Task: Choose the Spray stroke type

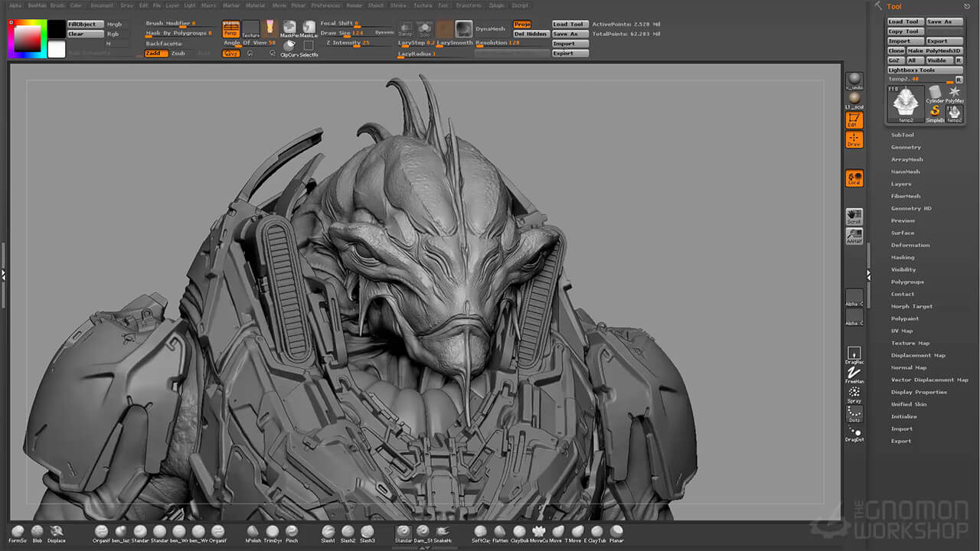Action: coord(854,395)
